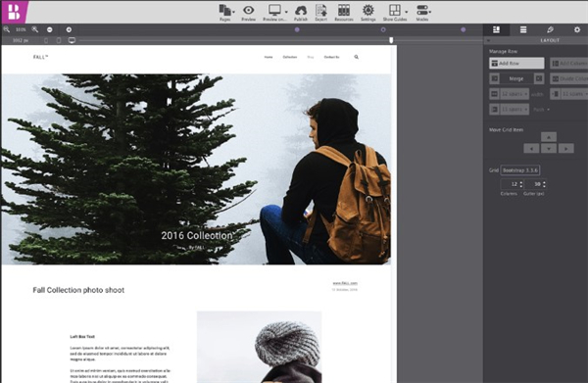The width and height of the screenshot is (588, 383).
Task: Click the FALL logo text
Action: [x=40, y=57]
